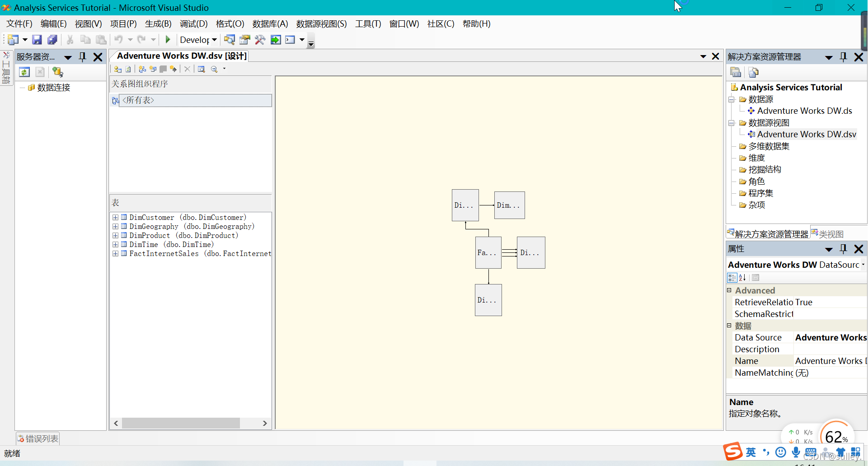Switch to the 类视图 tab
Viewport: 868px width, 466px height.
pos(827,234)
